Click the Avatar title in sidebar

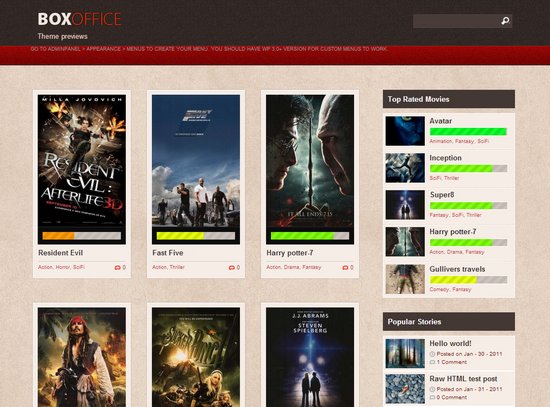tap(441, 121)
